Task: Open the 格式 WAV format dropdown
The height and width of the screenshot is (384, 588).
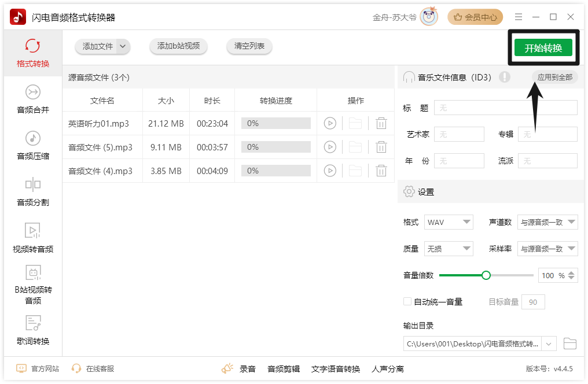Action: click(449, 222)
